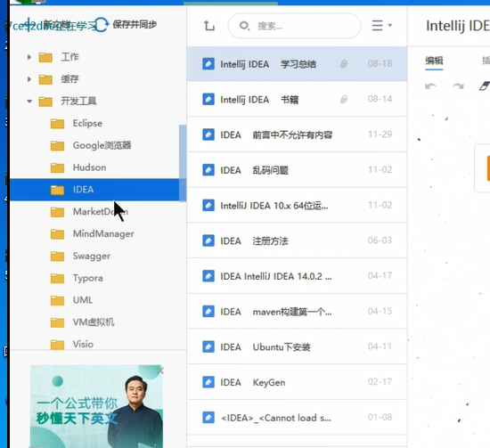Click date 11-29 on 前言中不允许有内容 note
The image size is (490, 448).
[x=380, y=134]
